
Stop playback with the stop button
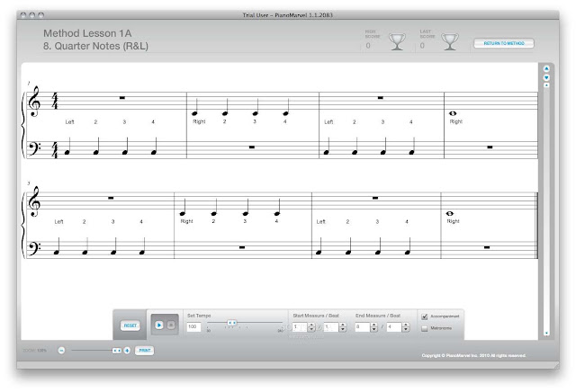(x=171, y=325)
